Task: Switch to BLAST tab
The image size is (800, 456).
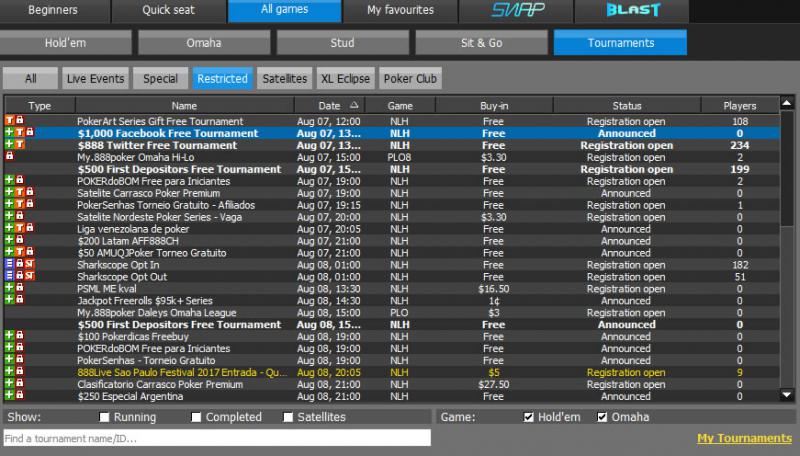Action: 632,10
